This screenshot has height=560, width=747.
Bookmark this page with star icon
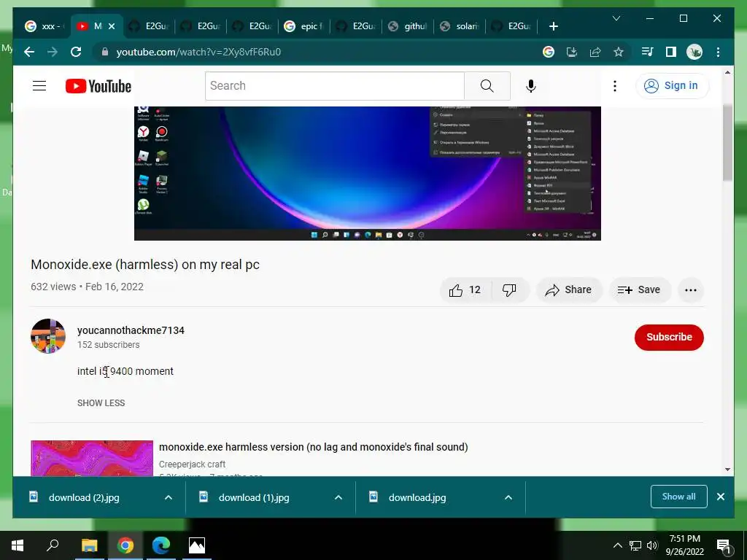click(619, 52)
